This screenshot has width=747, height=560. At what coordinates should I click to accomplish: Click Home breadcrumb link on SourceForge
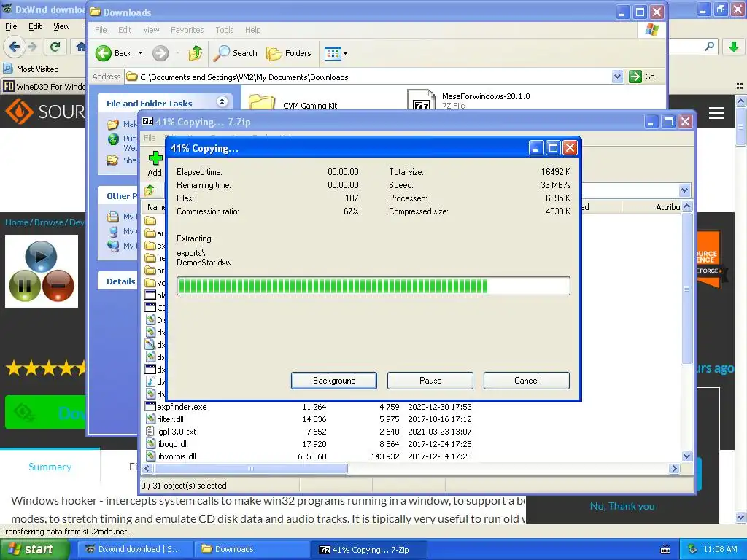(x=17, y=222)
